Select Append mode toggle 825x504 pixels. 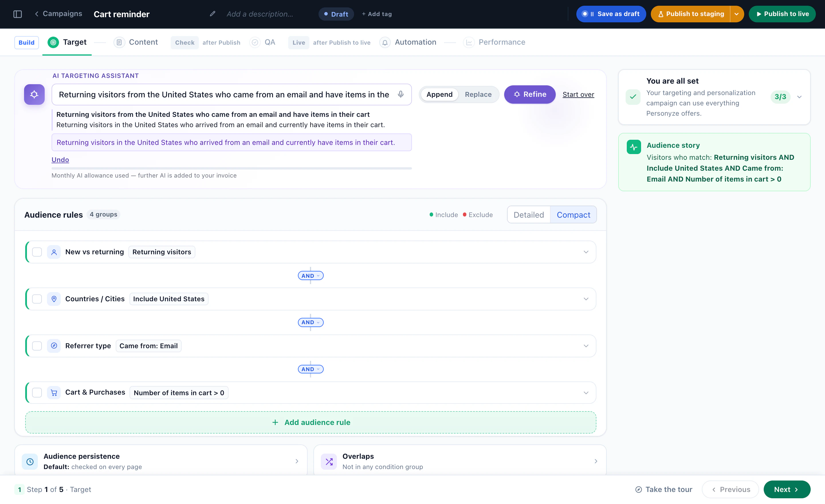[439, 94]
